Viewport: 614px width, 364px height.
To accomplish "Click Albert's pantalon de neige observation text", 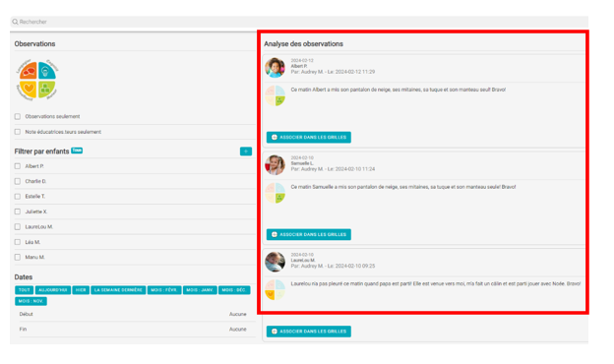I will (399, 90).
